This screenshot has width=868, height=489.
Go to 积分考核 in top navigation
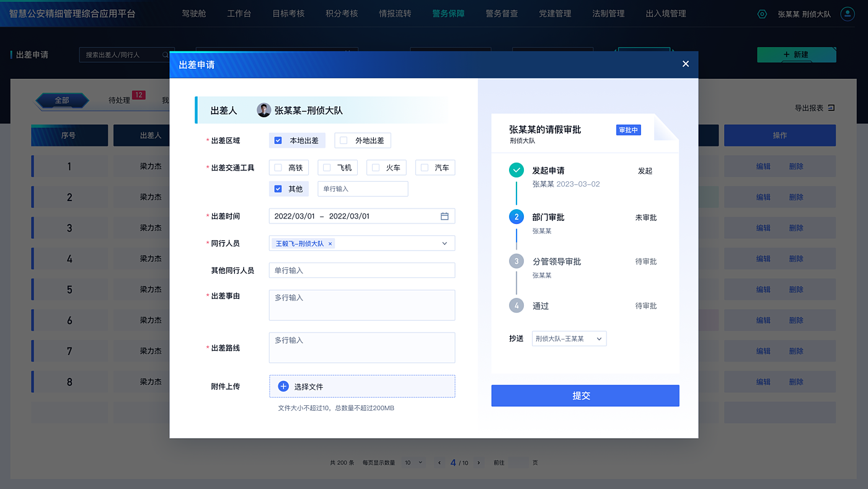click(342, 14)
